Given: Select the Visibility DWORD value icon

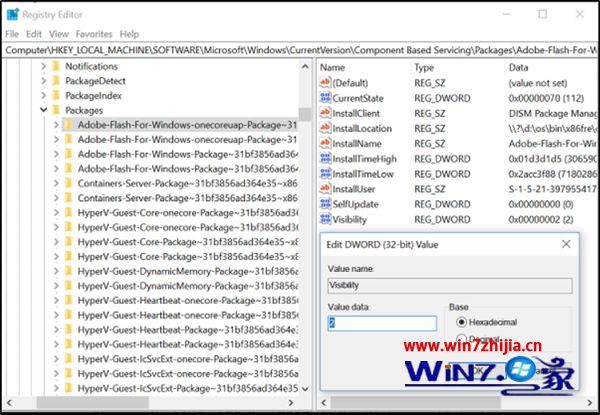Looking at the screenshot, I should tap(325, 219).
